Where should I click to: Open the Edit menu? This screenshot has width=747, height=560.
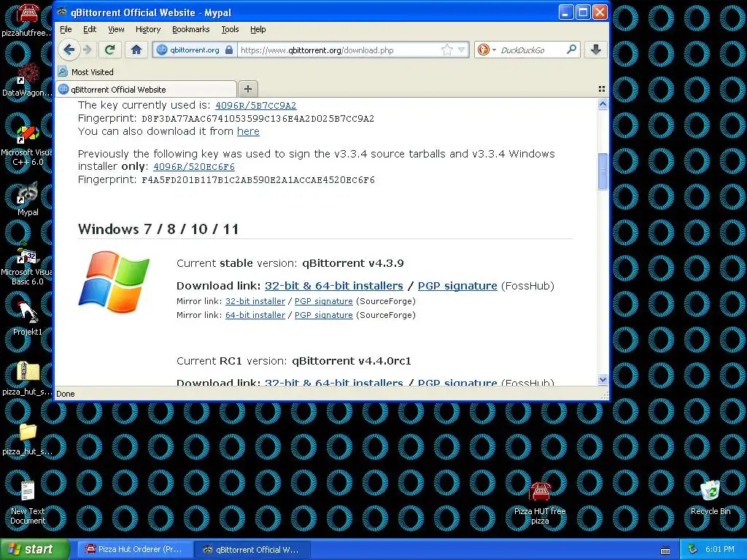tap(90, 29)
